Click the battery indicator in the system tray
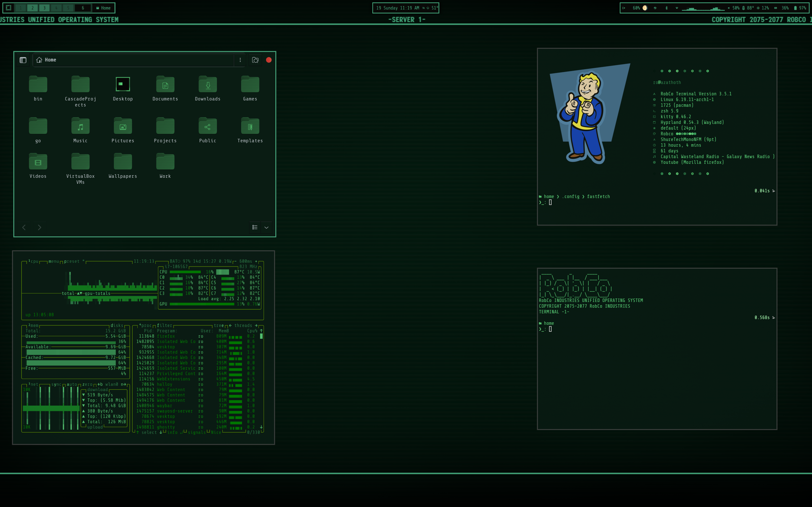 click(x=796, y=8)
